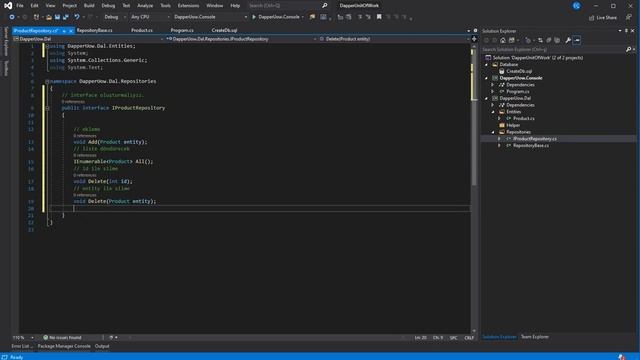The image size is (640, 360).
Task: Collapse the namespace block in the editor
Action: click(47, 81)
